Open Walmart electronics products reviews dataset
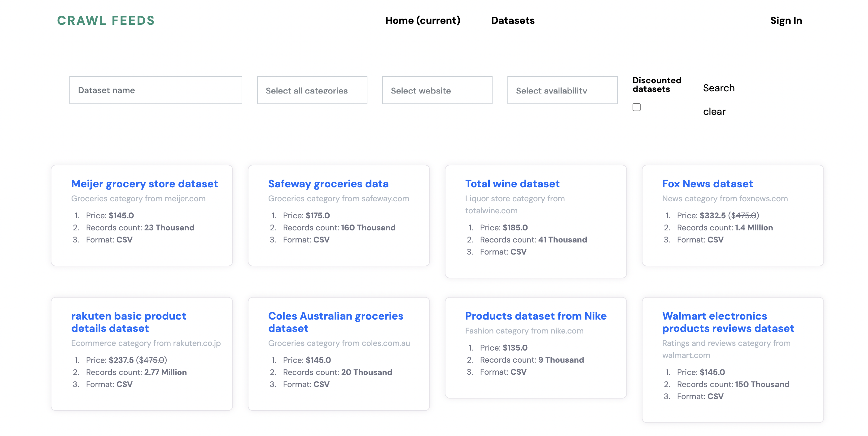Screen dimensions: 868x436 click(728, 322)
